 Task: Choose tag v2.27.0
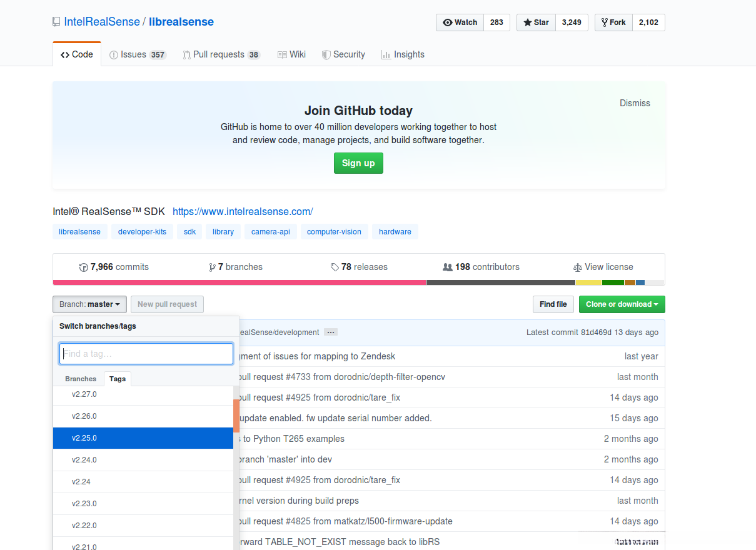point(143,394)
